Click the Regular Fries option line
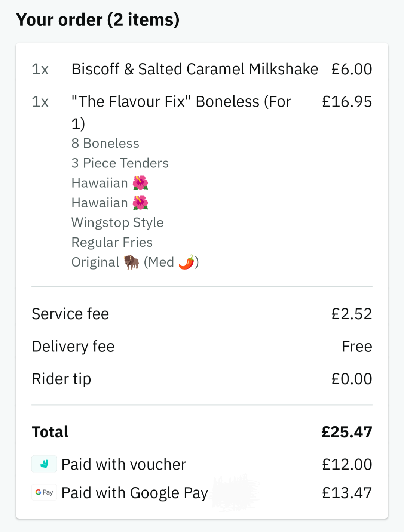404x532 pixels. [112, 242]
